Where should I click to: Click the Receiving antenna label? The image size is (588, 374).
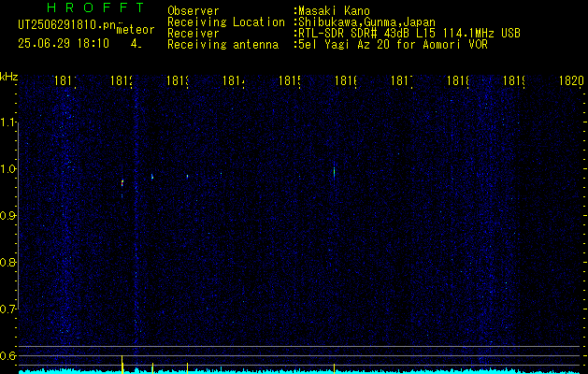(222, 45)
